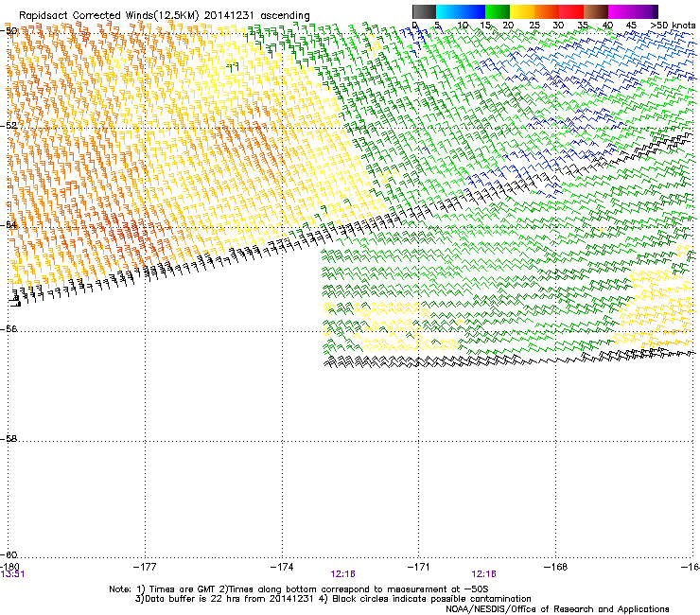Click the chart title 'Rapidscat Corrected Winds(12.5KM)'
Image resolution: width=700 pixels, height=615 pixels.
tap(109, 16)
